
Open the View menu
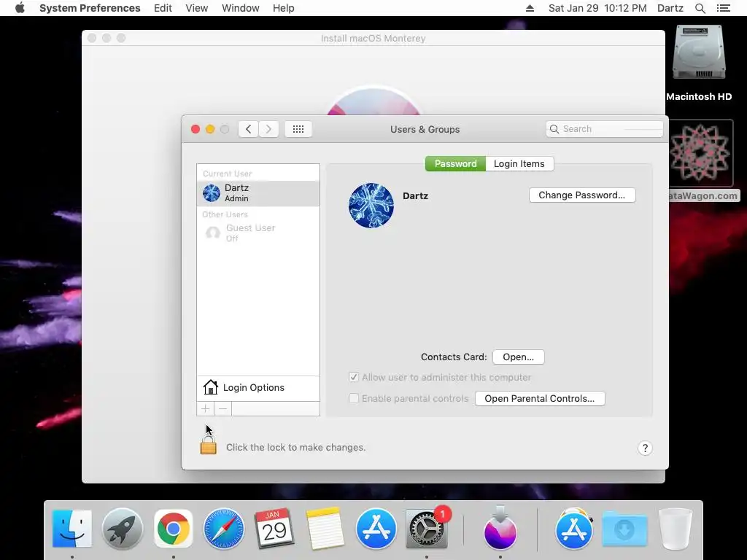click(197, 8)
